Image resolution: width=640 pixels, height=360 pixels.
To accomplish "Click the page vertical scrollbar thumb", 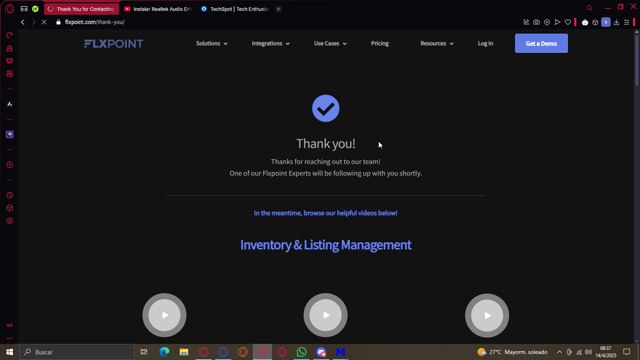I will [636, 60].
